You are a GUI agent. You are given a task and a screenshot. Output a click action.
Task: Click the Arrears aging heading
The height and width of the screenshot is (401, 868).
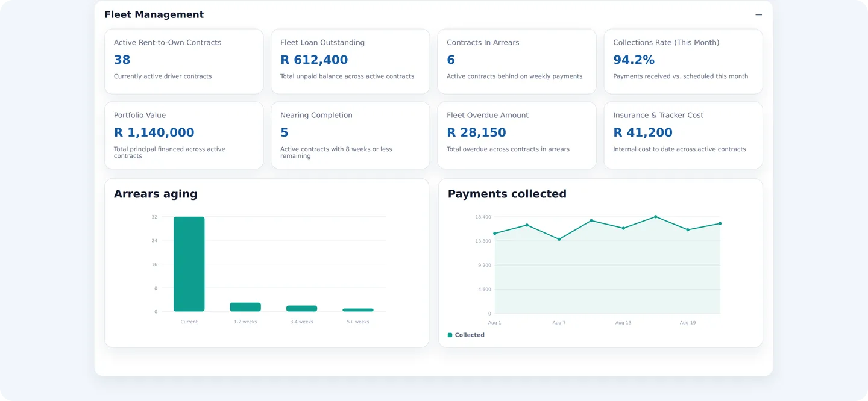tap(156, 194)
